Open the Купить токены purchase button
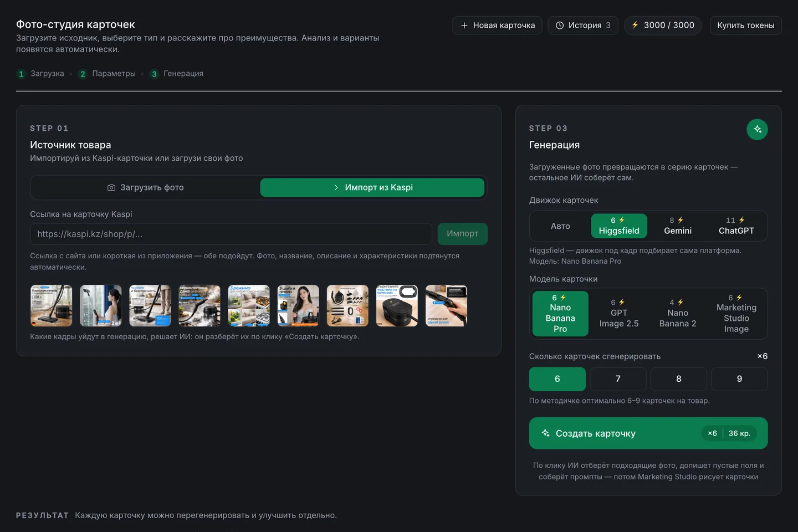 click(x=746, y=25)
